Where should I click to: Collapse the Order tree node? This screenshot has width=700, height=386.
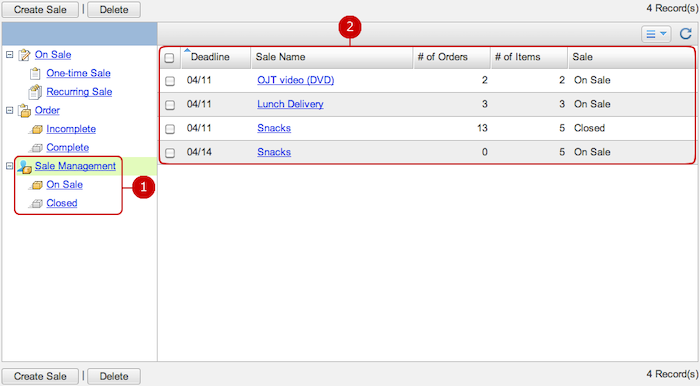click(x=9, y=110)
